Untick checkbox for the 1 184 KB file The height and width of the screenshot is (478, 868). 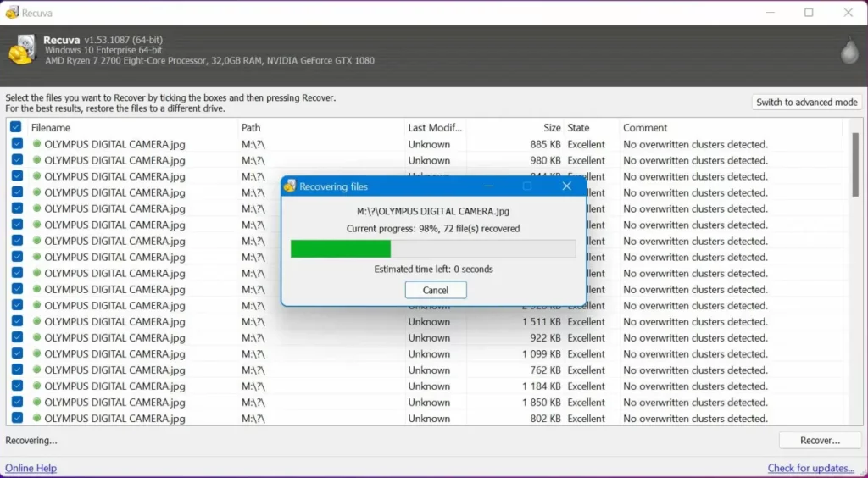pyautogui.click(x=17, y=385)
